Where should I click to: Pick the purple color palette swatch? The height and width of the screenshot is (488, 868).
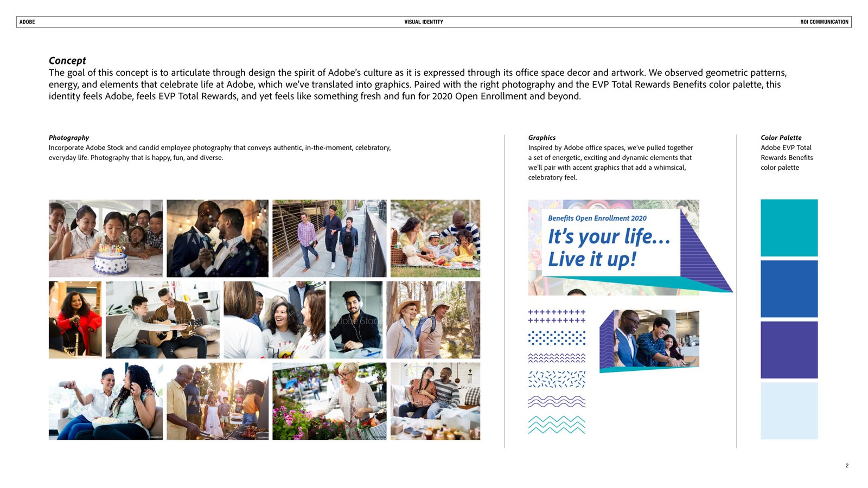click(x=789, y=350)
